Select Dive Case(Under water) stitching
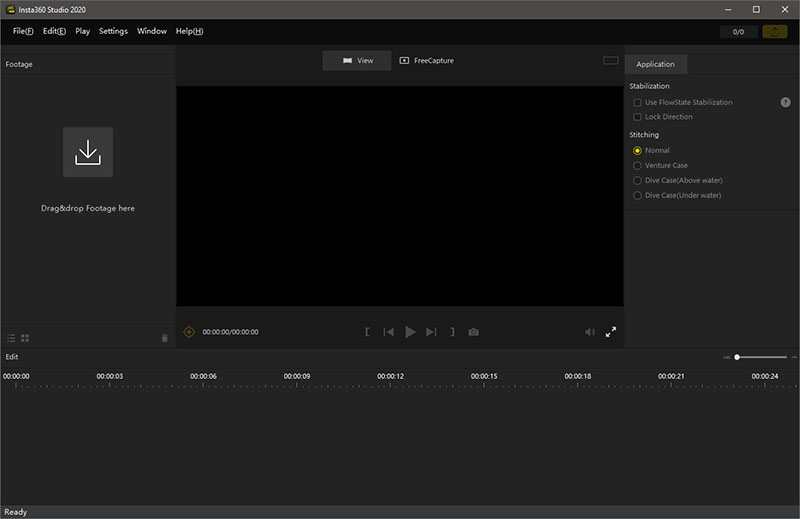800x519 pixels. (637, 195)
